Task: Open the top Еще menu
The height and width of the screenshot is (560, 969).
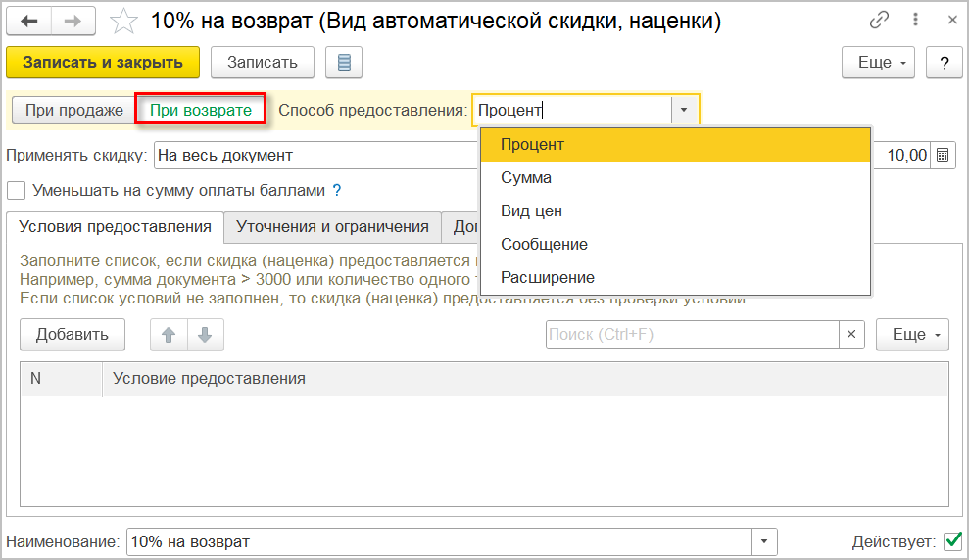Action: point(878,63)
